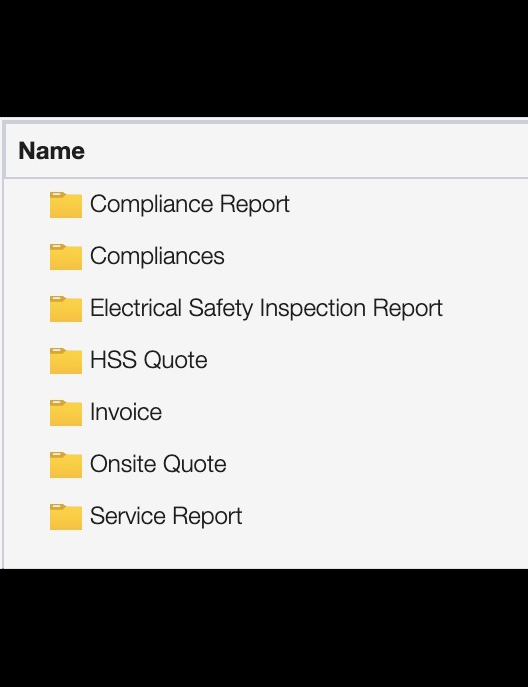Click the Invoice folder icon
Image resolution: width=528 pixels, height=687 pixels.
[66, 412]
